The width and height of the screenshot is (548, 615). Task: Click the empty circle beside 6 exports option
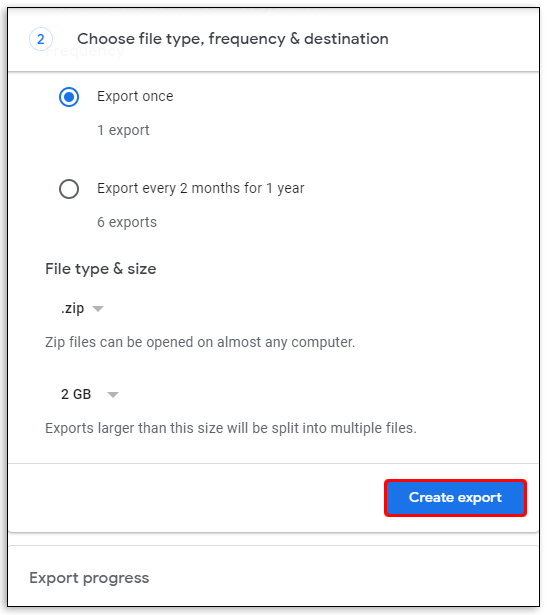(69, 189)
